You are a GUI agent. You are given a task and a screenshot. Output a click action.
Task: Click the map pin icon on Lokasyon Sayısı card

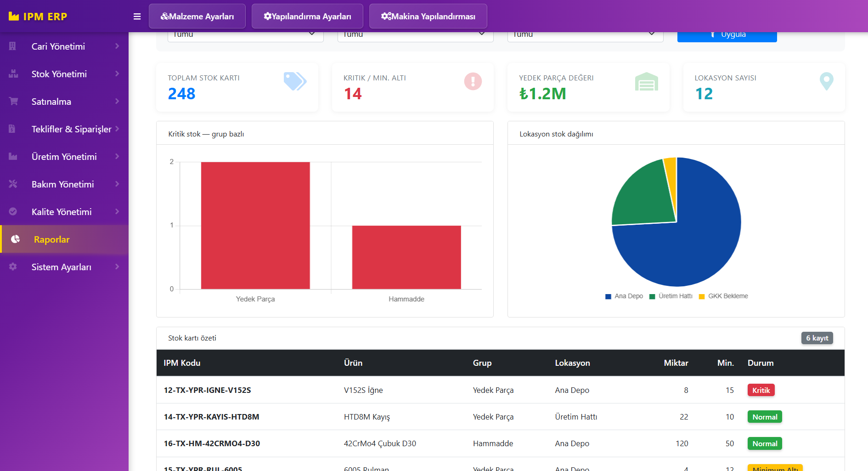[x=826, y=81]
